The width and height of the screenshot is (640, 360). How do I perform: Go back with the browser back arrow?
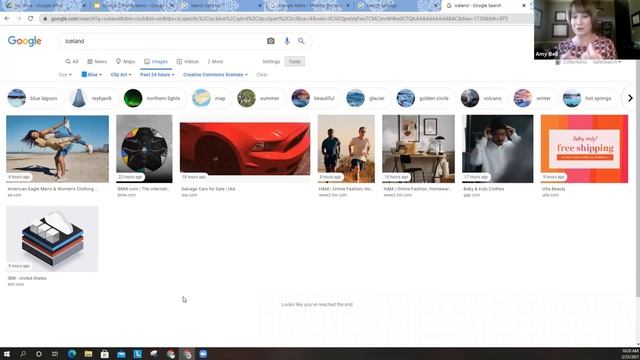(x=7, y=18)
